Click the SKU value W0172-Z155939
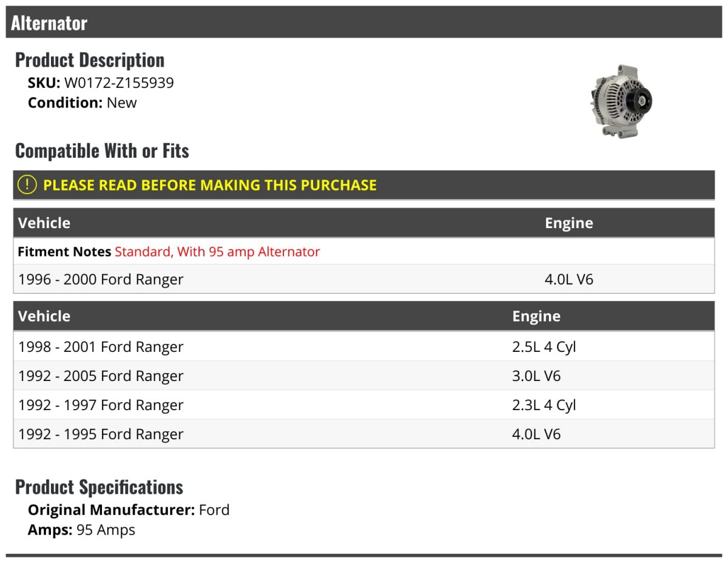The height and width of the screenshot is (563, 728). [x=119, y=83]
